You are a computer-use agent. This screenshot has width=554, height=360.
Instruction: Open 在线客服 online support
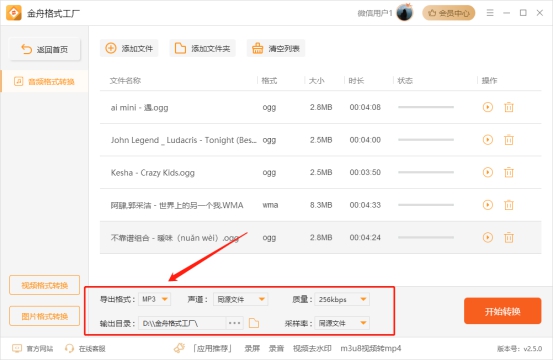click(85, 349)
